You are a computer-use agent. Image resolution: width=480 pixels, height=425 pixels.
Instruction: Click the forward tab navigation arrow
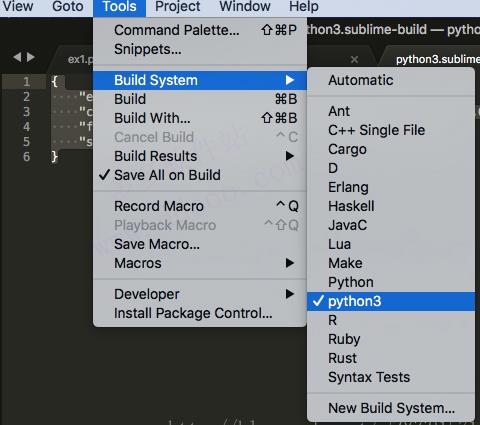click(x=31, y=57)
